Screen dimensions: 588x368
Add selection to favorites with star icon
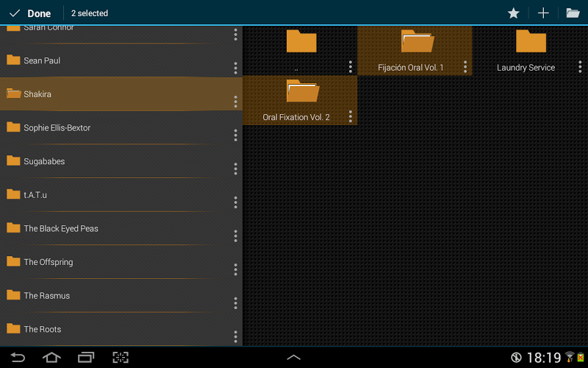513,13
